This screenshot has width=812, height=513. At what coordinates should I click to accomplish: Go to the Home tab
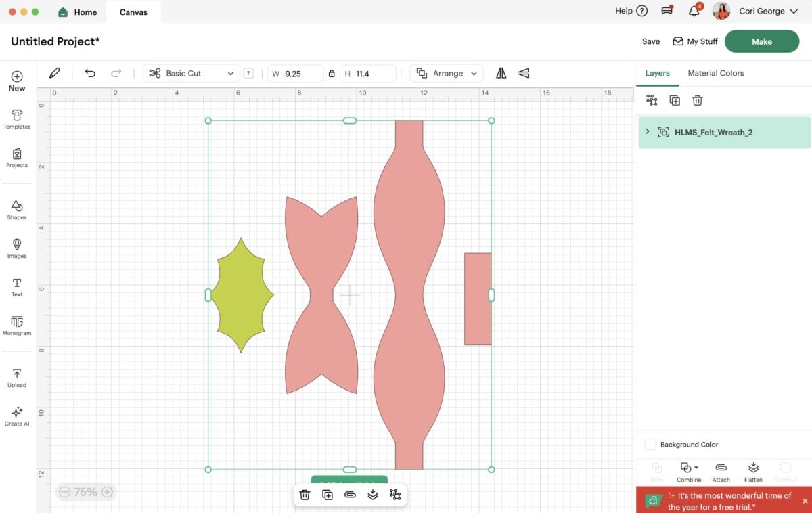point(77,12)
